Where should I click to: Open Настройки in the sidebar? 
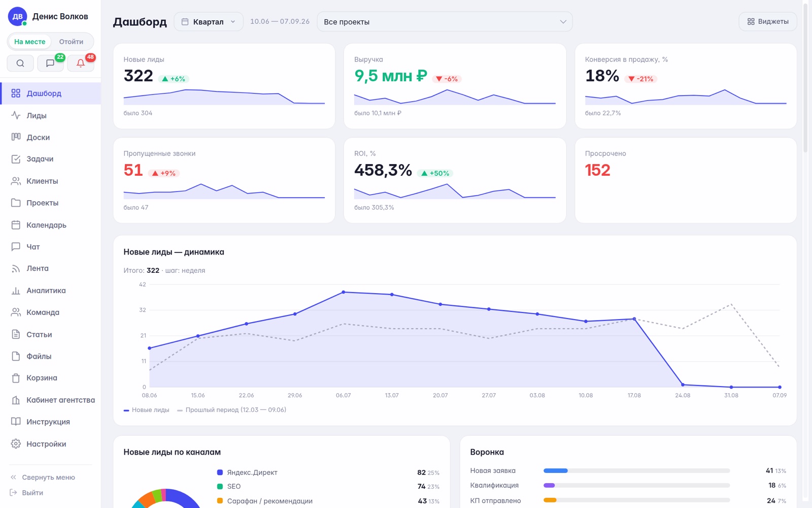coord(51,444)
